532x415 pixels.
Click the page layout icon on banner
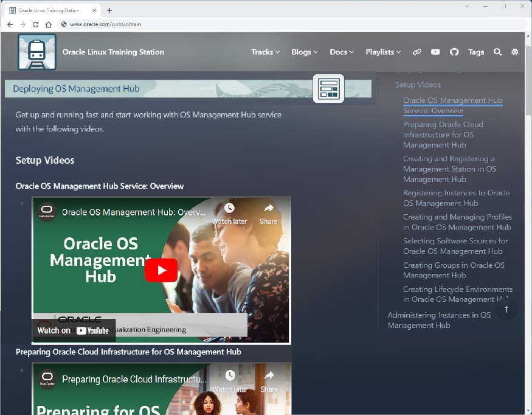click(328, 88)
